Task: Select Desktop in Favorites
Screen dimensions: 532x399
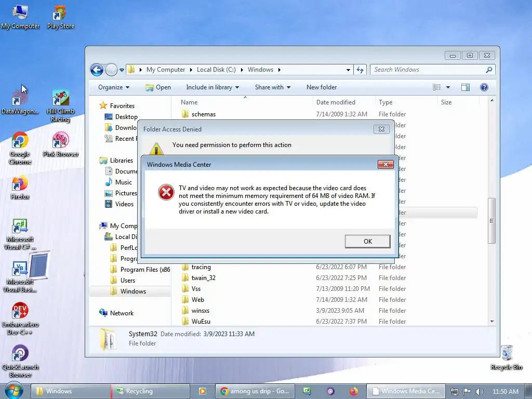Action: pyautogui.click(x=121, y=117)
